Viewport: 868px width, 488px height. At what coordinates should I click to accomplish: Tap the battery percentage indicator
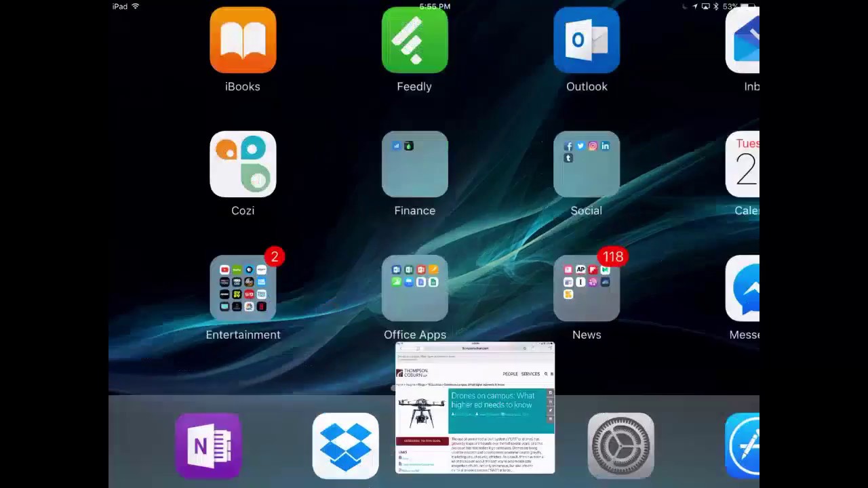731,6
